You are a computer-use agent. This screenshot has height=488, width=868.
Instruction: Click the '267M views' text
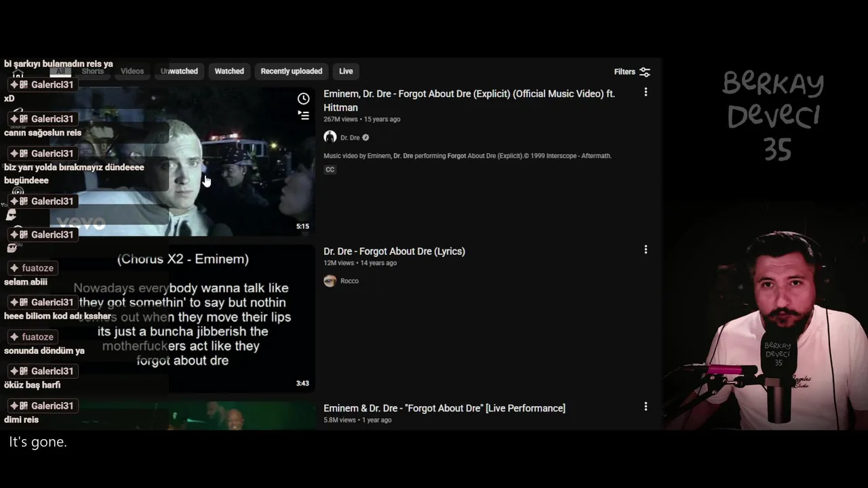[340, 119]
